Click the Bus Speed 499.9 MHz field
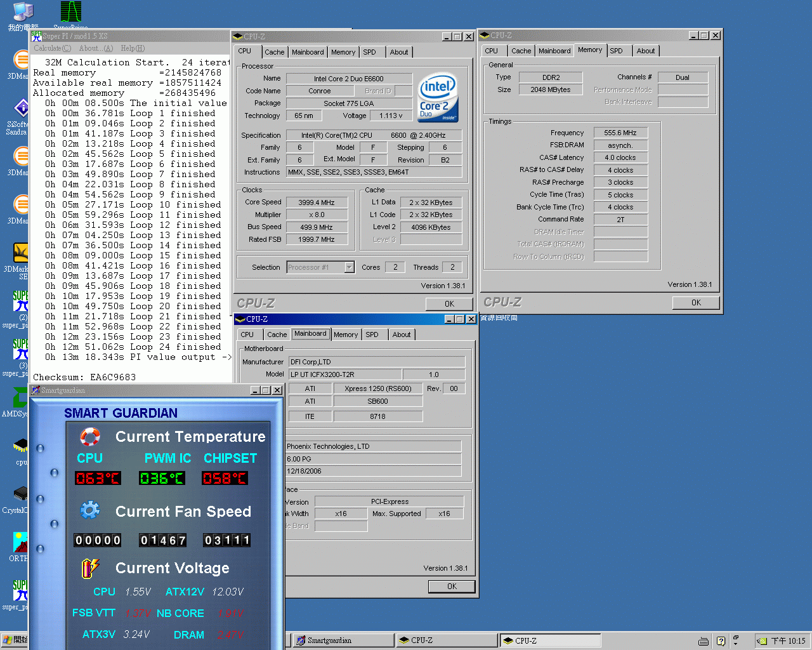 pyautogui.click(x=317, y=227)
